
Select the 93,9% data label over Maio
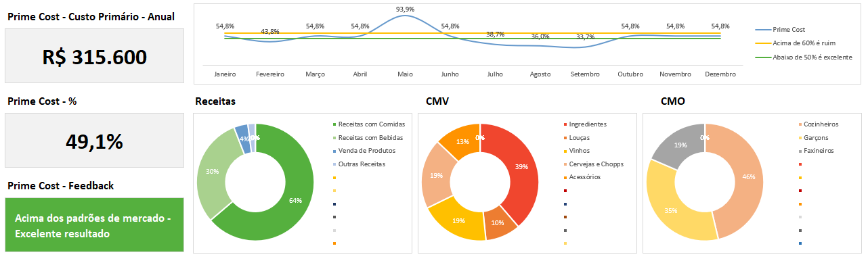405,9
